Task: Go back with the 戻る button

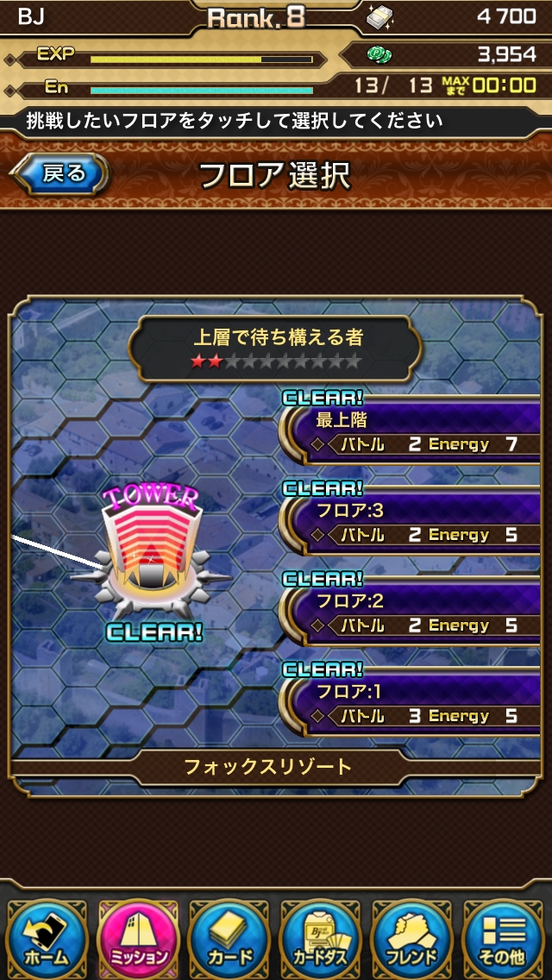Action: pyautogui.click(x=60, y=173)
